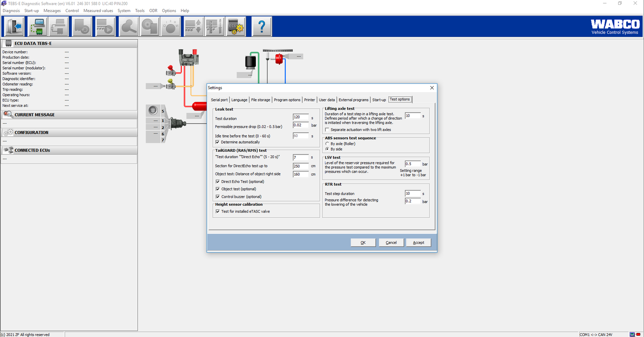This screenshot has height=337, width=644.
Task: Click the exit/close program toolbar icon
Action: point(14,26)
